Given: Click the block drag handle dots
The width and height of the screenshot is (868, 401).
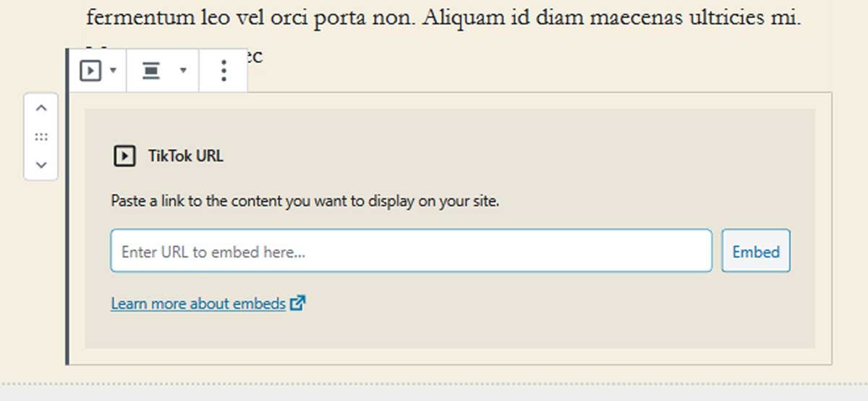Looking at the screenshot, I should tap(41, 137).
